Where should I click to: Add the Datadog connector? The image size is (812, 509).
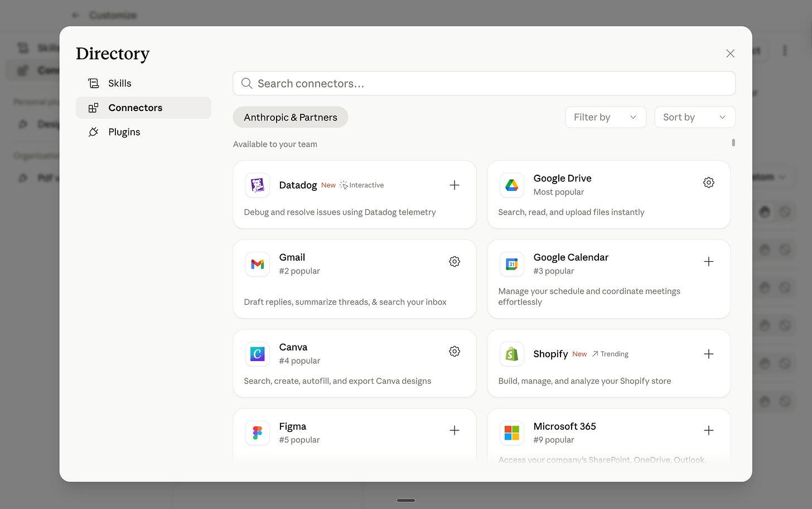[455, 185]
